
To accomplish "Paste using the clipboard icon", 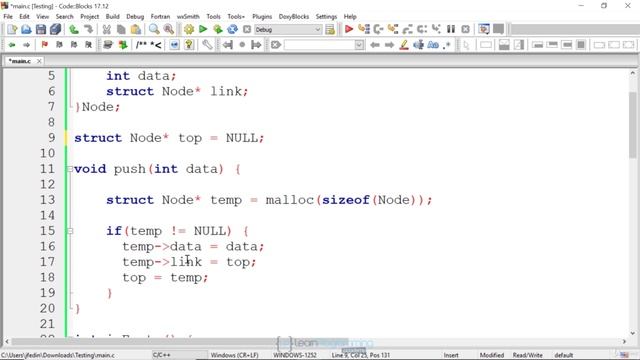I will 136,29.
